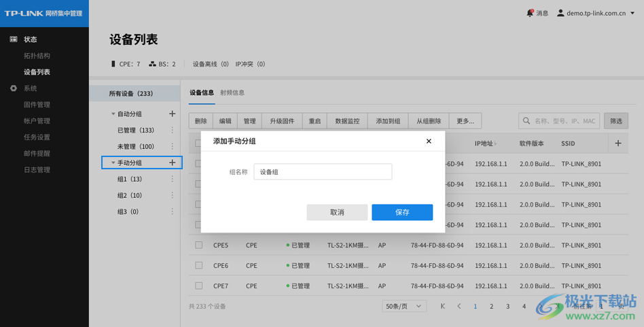Click the 管理 toolbar button
This screenshot has width=644, height=327.
coord(250,121)
